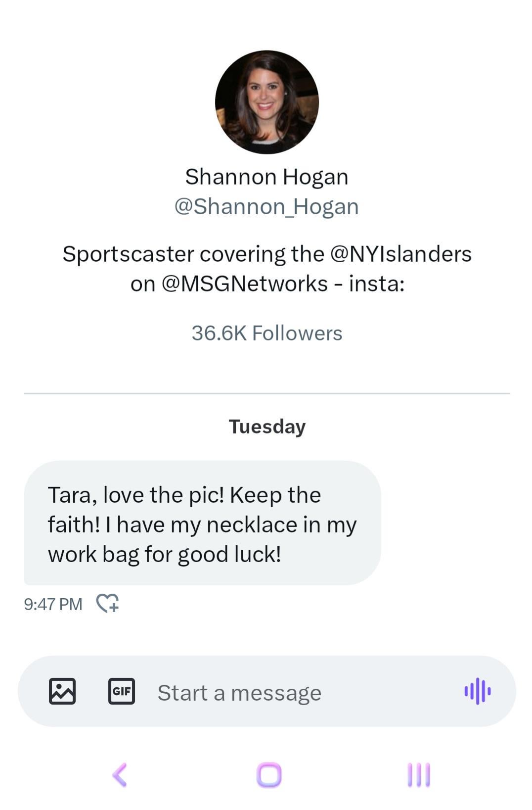
Task: Tap 'work bag for good luck!' message line
Action: pos(165,555)
